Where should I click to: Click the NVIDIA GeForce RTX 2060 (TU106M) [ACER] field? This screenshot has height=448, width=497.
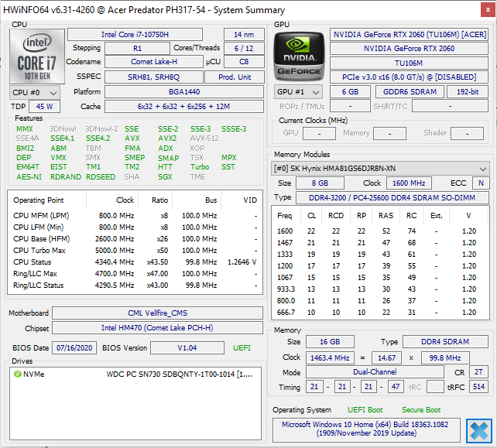[409, 34]
